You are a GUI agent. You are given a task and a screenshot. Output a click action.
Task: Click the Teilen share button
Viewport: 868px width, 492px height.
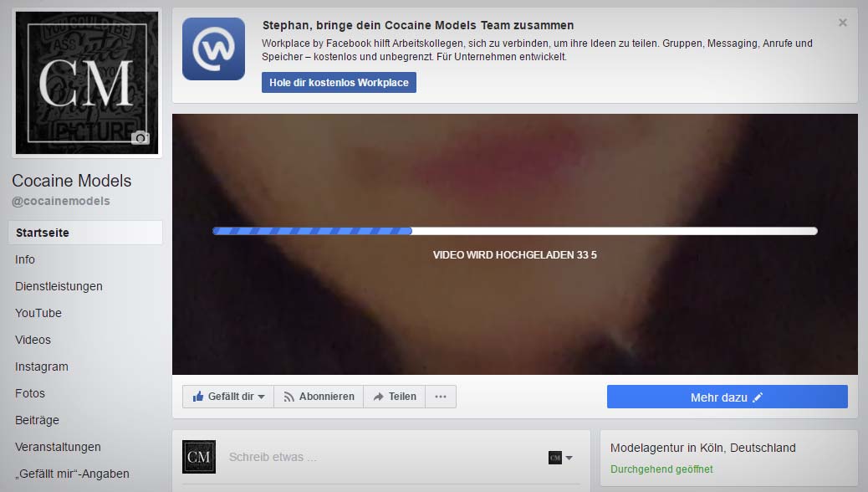394,397
